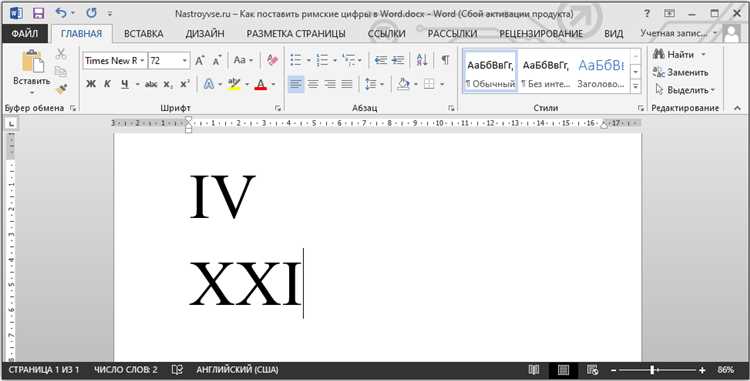This screenshot has height=381, width=750.
Task: Click the tab selector at ruler corner
Action: tap(11, 124)
